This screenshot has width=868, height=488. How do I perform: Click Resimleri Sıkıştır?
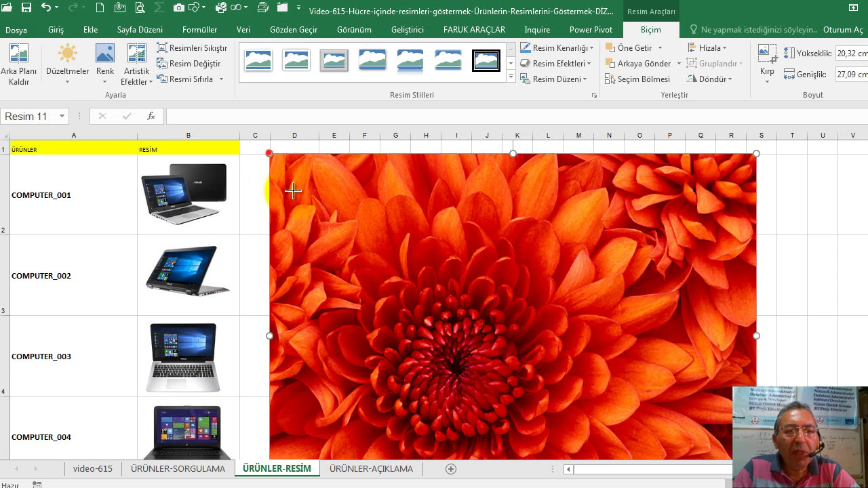tap(192, 48)
